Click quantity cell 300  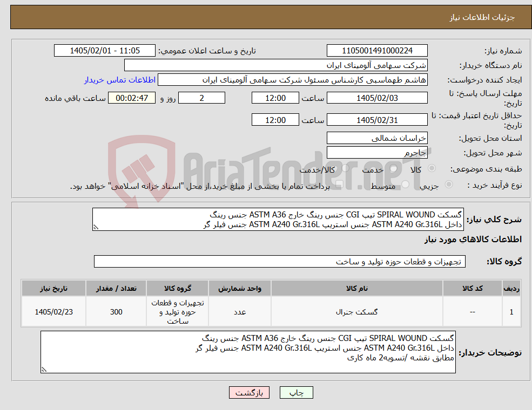(x=116, y=312)
